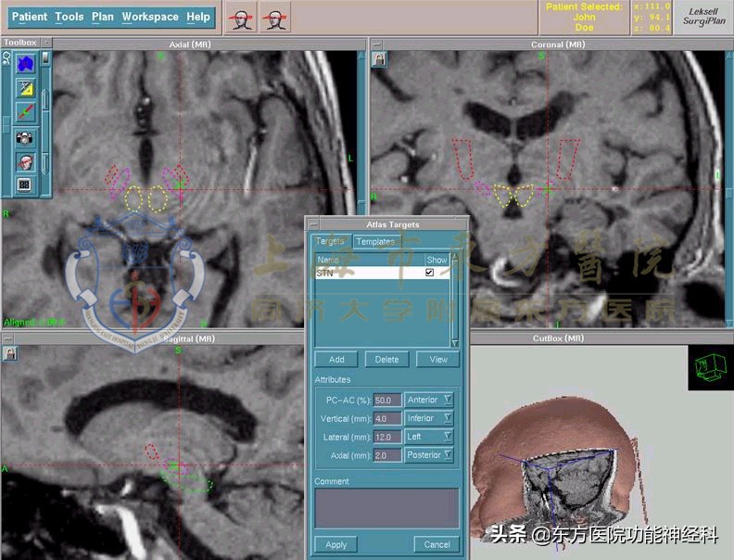Toggle the Coronal view padlock icon
This screenshot has height=560, width=734.
[x=379, y=59]
